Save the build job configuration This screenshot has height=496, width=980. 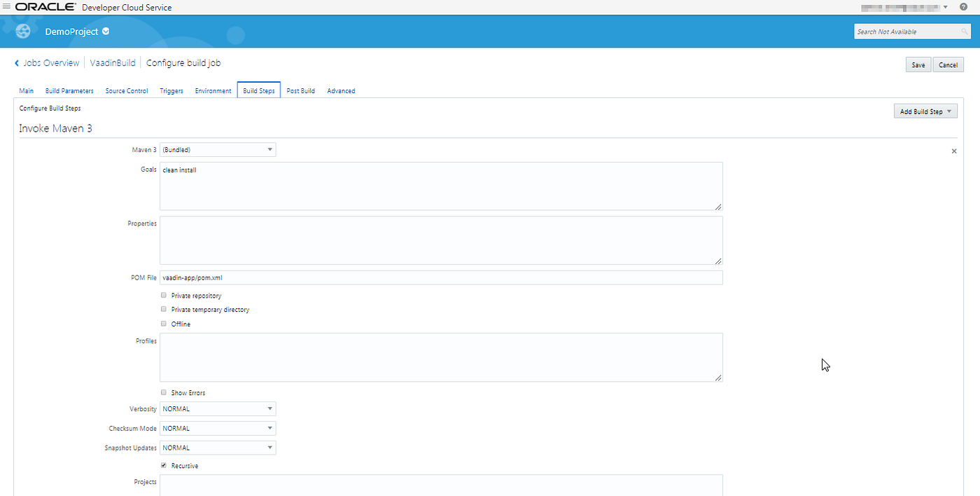click(x=918, y=64)
